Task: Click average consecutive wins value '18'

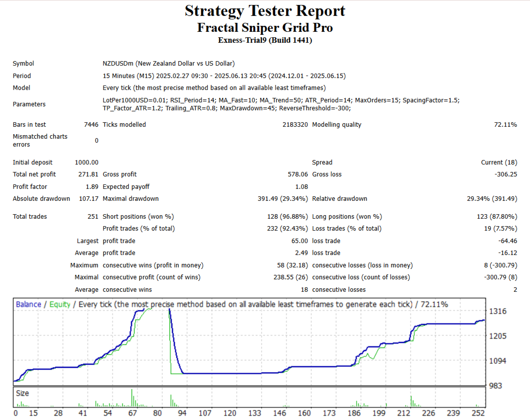Action: click(304, 290)
